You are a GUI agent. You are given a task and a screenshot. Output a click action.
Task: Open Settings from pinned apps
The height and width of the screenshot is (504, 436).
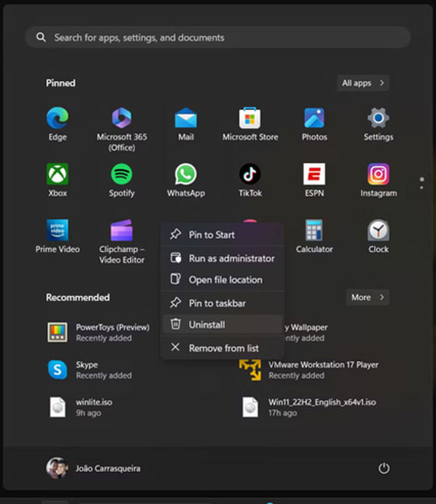point(379,125)
